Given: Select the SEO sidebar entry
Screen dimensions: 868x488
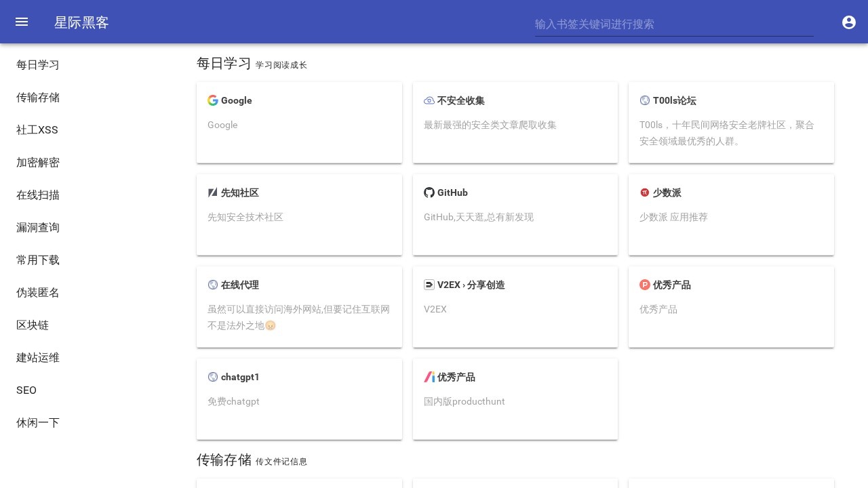Looking at the screenshot, I should point(26,390).
